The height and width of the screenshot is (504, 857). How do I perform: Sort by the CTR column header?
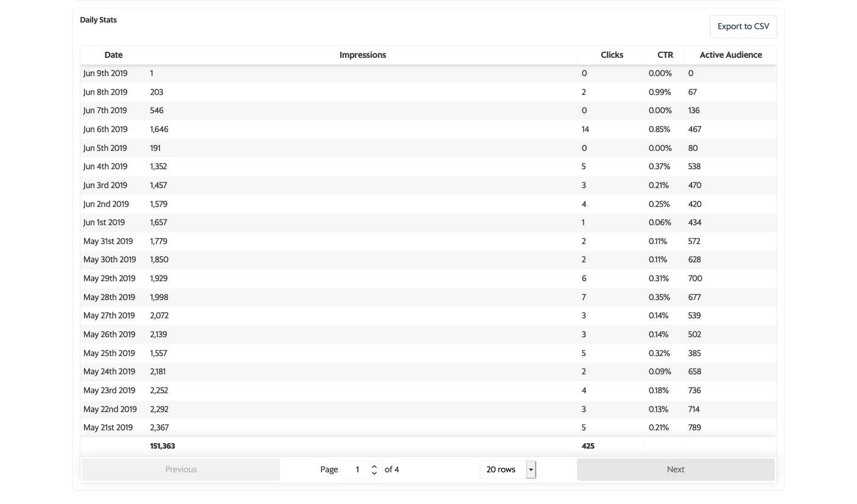pos(665,55)
